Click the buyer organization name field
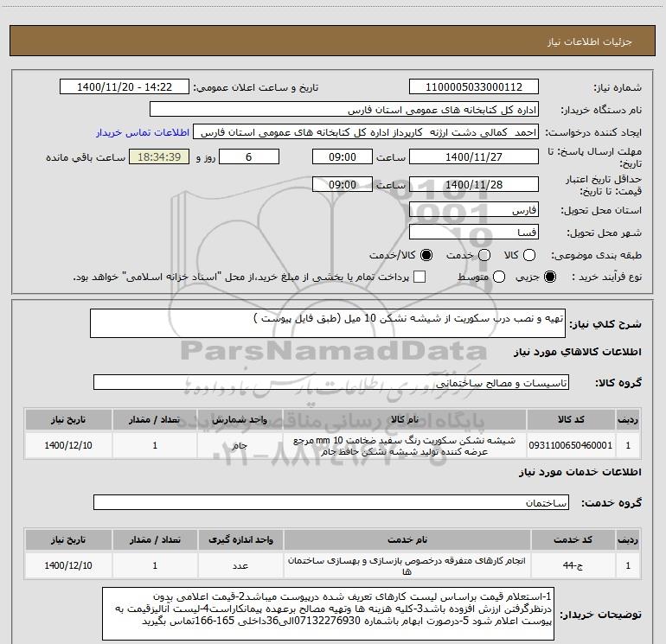Image resolution: width=666 pixels, height=644 pixels. pyautogui.click(x=344, y=110)
